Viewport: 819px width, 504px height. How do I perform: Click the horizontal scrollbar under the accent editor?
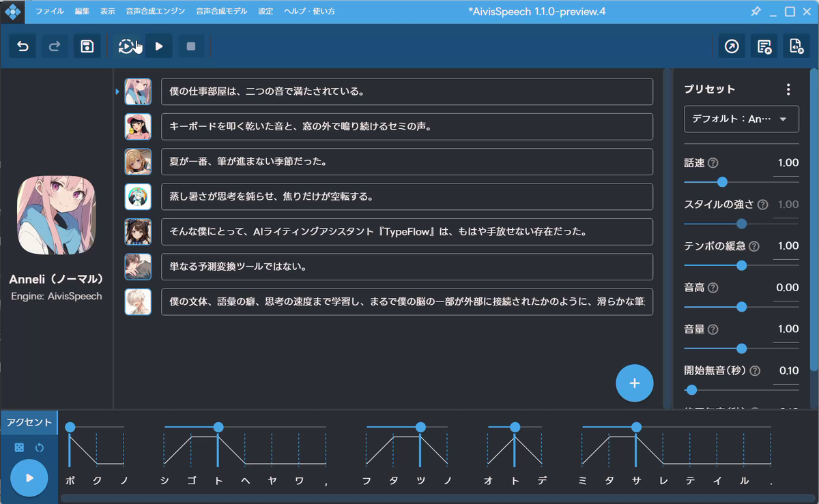coord(437,498)
